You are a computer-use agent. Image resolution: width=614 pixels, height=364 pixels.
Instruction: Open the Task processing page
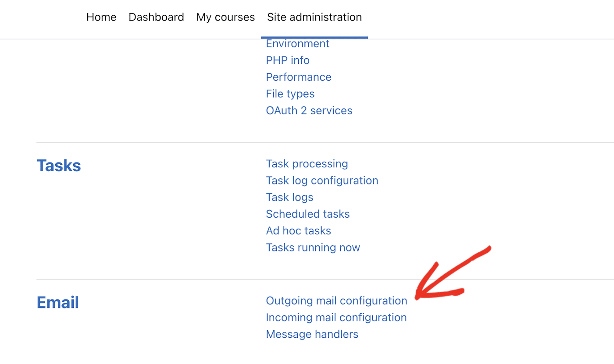coord(307,163)
